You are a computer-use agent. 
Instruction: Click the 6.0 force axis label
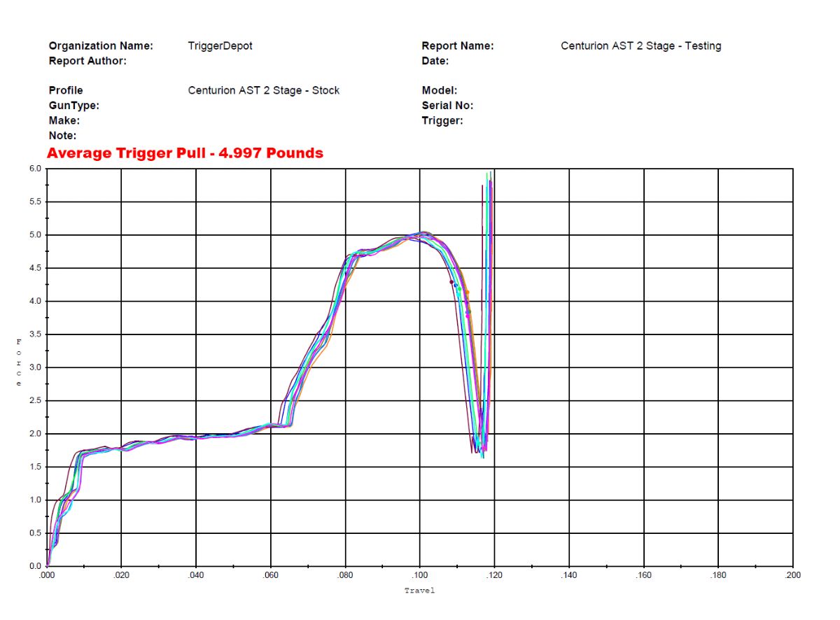(34, 169)
